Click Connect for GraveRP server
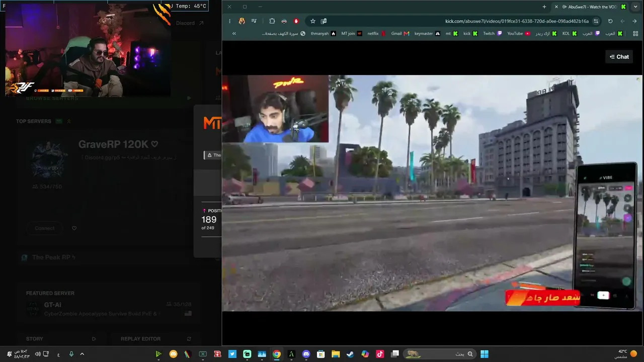The width and height of the screenshot is (644, 362). 45,228
